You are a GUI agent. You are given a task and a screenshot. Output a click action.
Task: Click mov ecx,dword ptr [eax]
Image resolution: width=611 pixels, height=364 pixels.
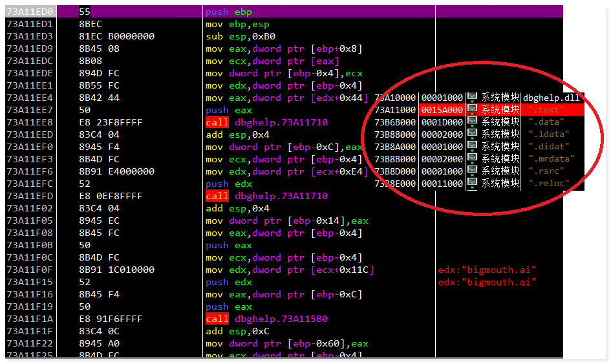point(272,61)
